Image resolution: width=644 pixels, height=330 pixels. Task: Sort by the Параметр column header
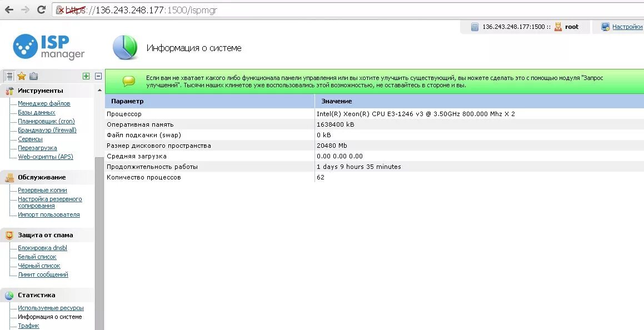coord(210,101)
